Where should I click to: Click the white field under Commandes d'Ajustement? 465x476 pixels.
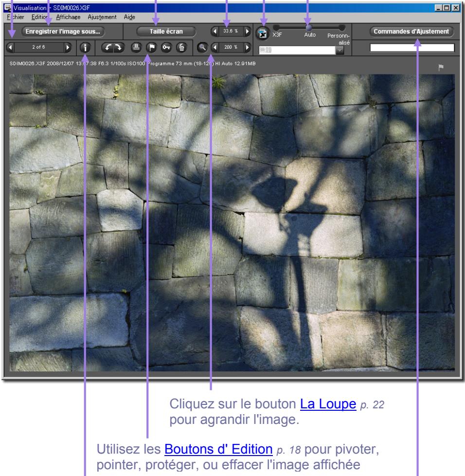(412, 48)
